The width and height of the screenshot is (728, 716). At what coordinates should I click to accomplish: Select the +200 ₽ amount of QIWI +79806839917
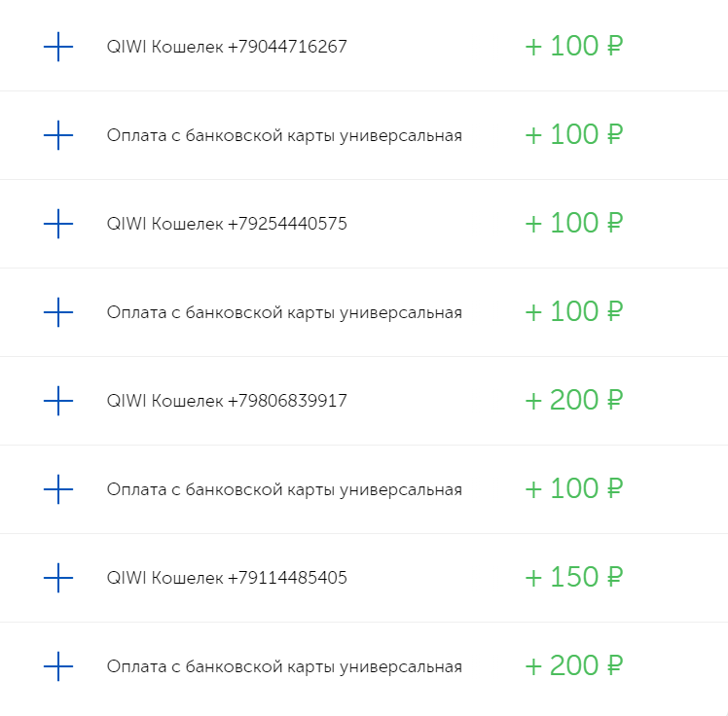(573, 401)
